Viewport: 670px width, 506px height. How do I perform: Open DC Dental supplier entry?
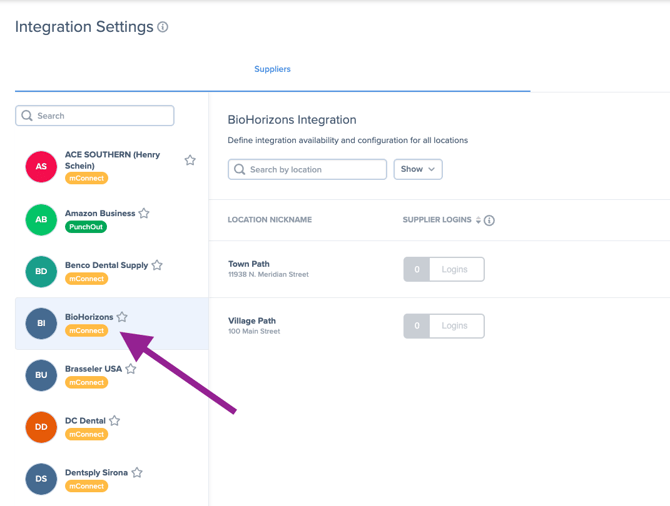point(85,421)
